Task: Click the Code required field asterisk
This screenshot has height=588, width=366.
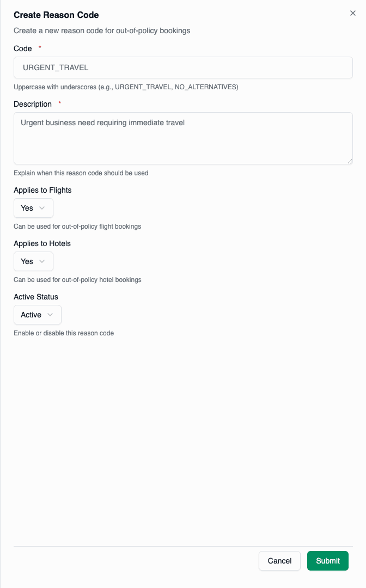Action: pyautogui.click(x=40, y=47)
